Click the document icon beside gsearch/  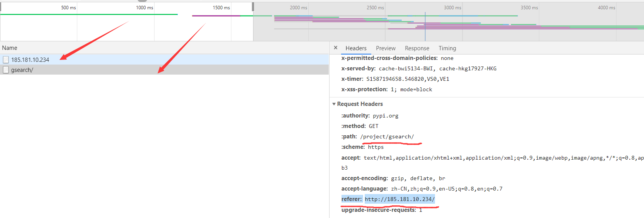point(6,70)
